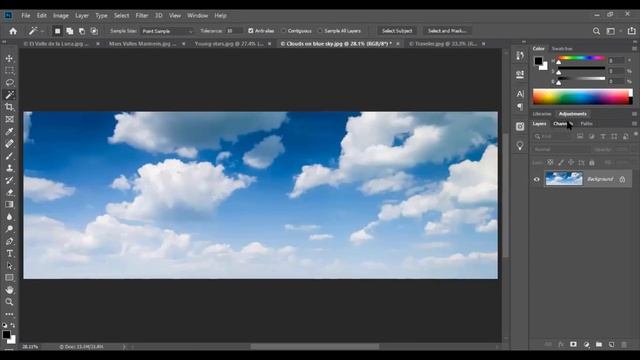The height and width of the screenshot is (360, 640).
Task: Select the Crop tool
Action: click(9, 107)
